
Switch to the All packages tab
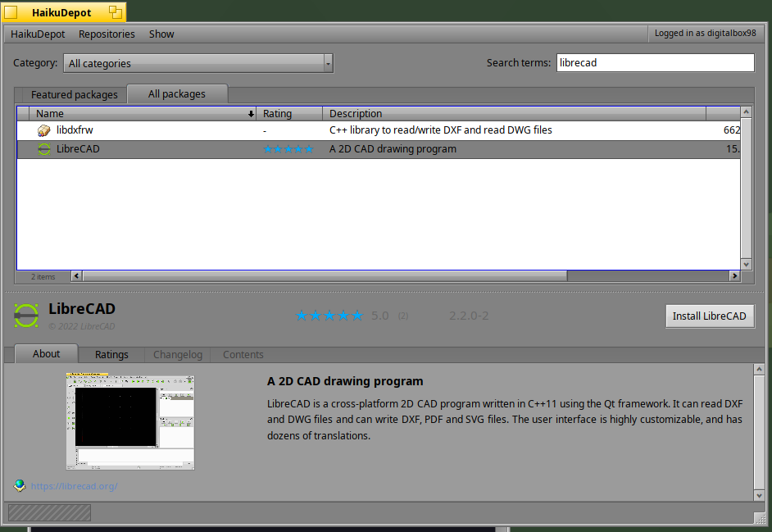[177, 94]
